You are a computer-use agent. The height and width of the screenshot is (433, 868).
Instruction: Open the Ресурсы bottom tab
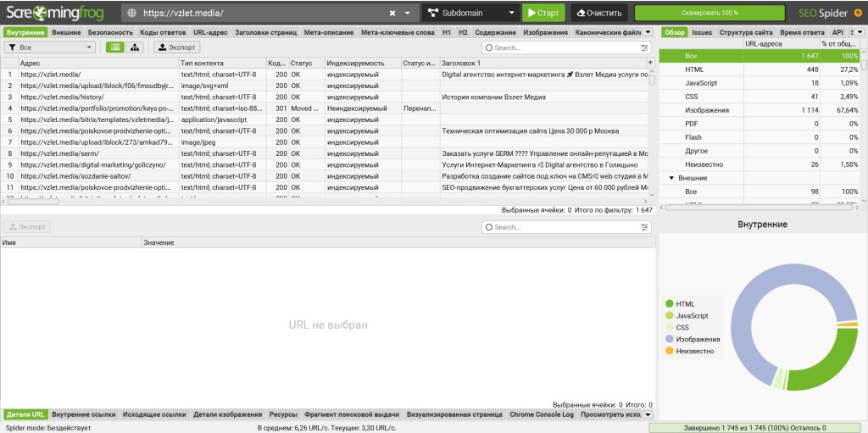click(x=283, y=414)
